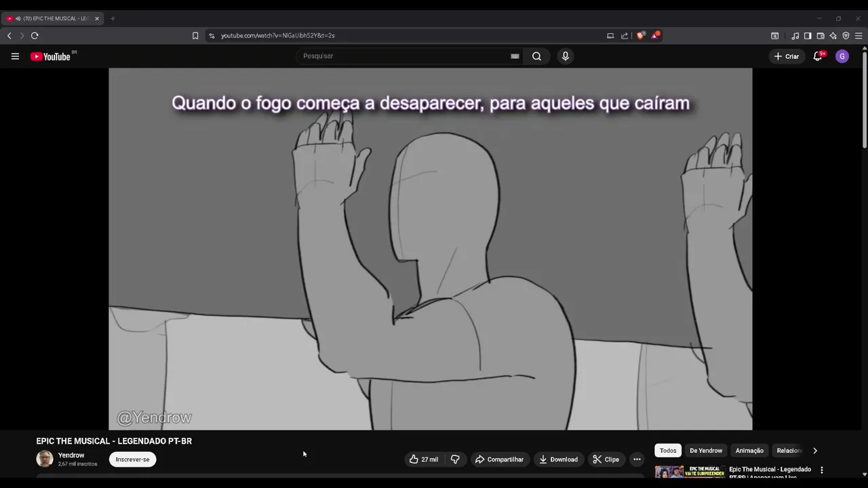Viewport: 868px width, 488px height.
Task: Open the Epic The Musical suggested video thumbnail
Action: (x=689, y=472)
